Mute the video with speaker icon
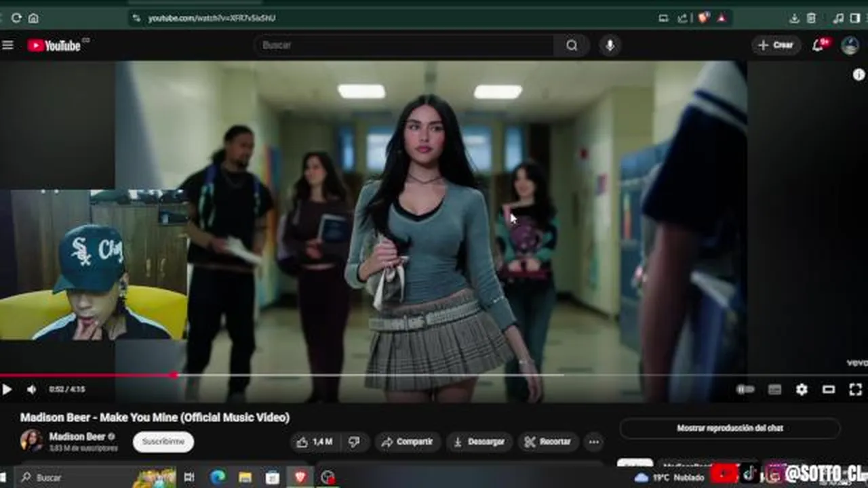Viewport: 868px width, 488px height. [31, 389]
